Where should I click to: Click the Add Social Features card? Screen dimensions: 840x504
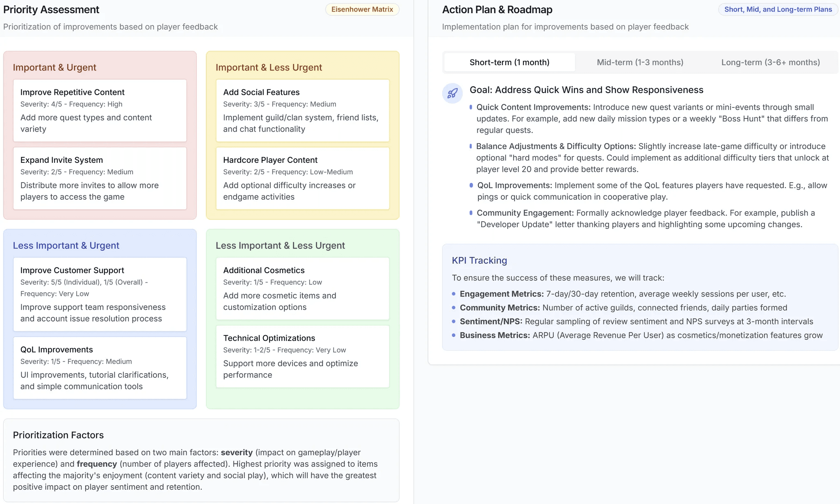click(302, 111)
